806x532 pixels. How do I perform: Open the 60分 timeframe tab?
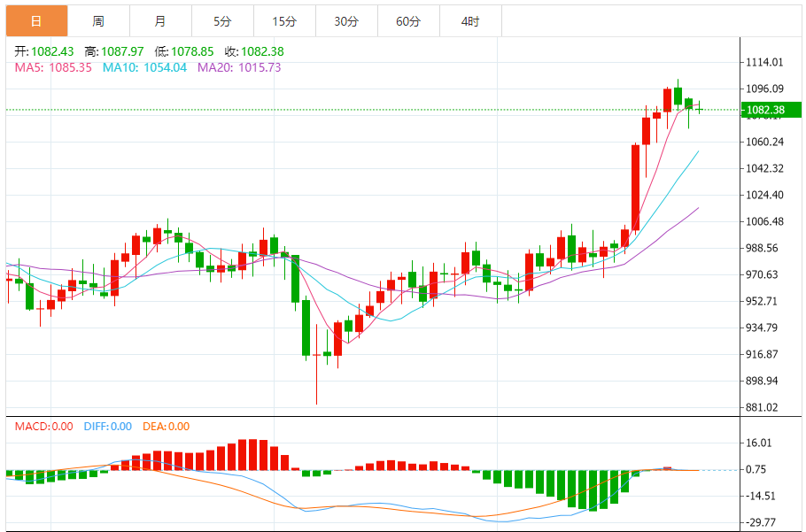pos(408,21)
